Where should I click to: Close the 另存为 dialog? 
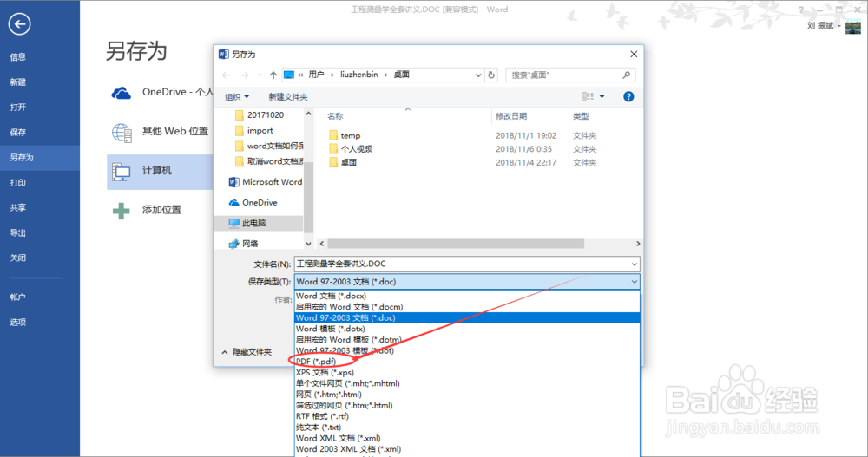point(634,55)
